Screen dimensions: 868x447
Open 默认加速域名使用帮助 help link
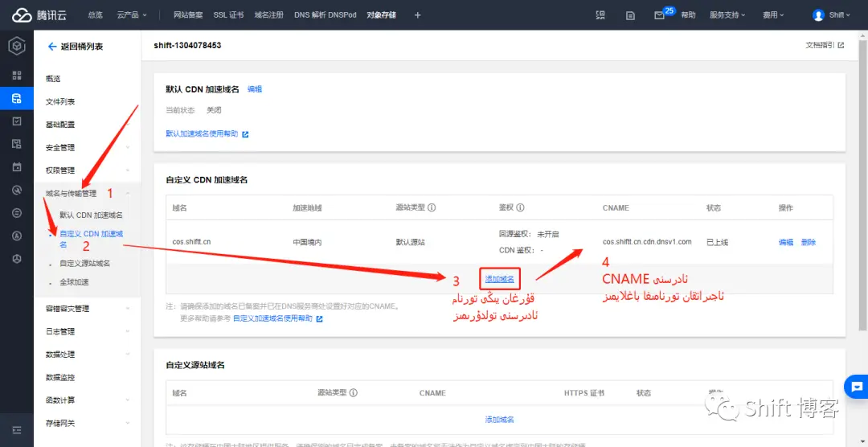tap(202, 134)
